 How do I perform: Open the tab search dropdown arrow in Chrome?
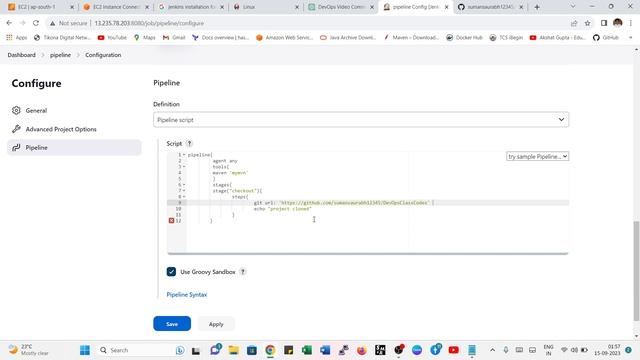point(573,7)
